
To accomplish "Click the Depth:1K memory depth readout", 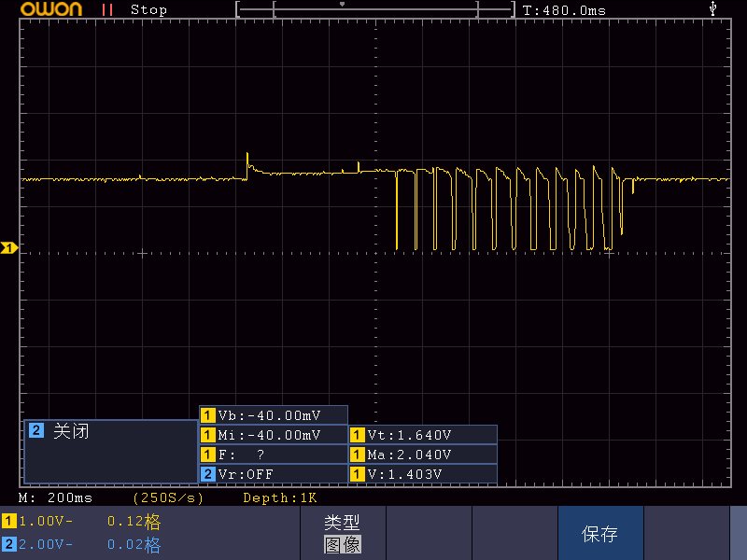I will tap(279, 497).
